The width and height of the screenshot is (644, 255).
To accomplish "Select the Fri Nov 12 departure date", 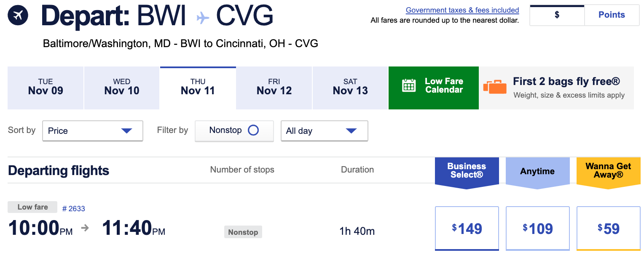I will [x=274, y=88].
